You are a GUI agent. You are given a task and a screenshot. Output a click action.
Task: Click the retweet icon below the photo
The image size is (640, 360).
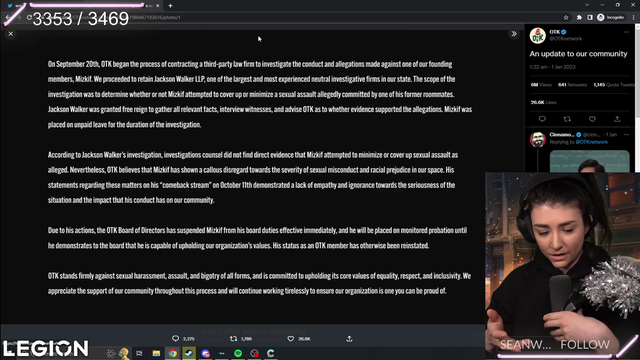[x=233, y=338]
